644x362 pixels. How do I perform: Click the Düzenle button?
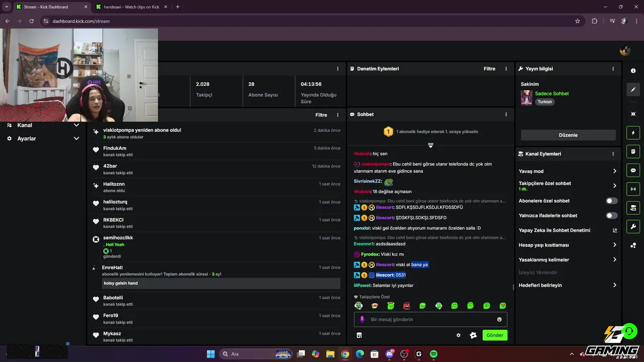[568, 135]
